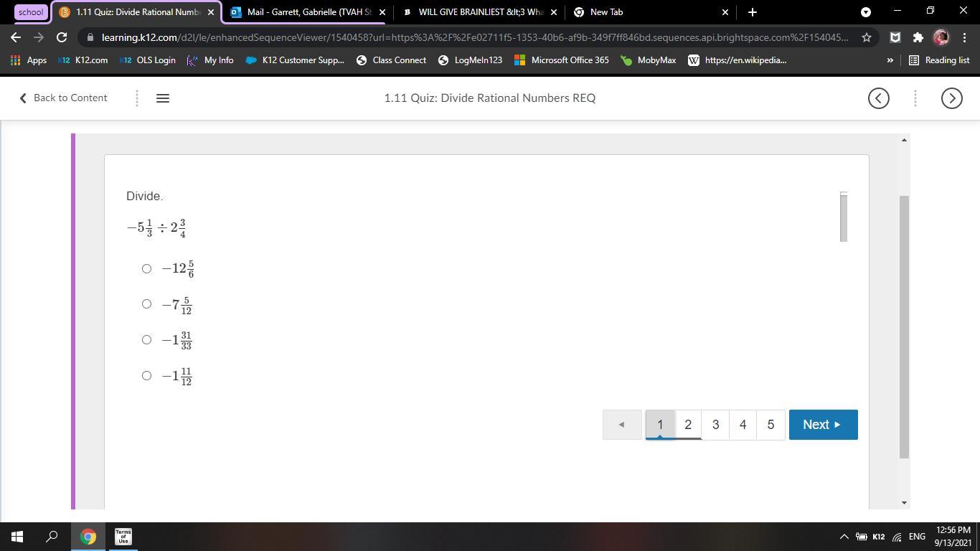Click the page vertical scrollbar thumb
The image size is (980, 551).
tap(904, 326)
